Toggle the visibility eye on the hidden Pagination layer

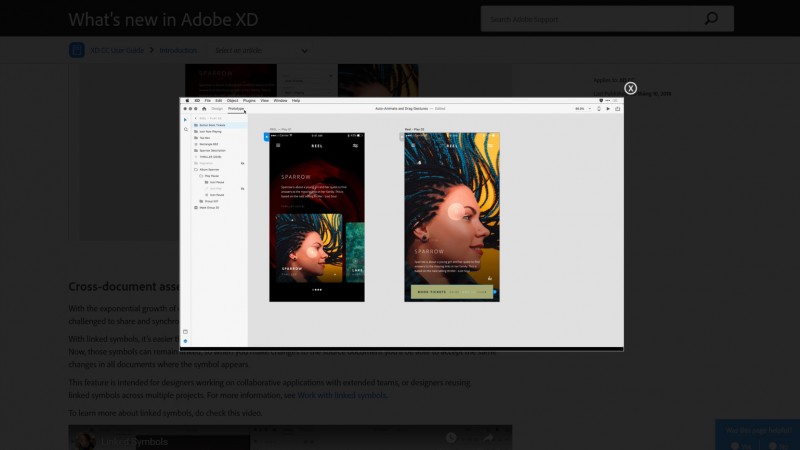(242, 163)
